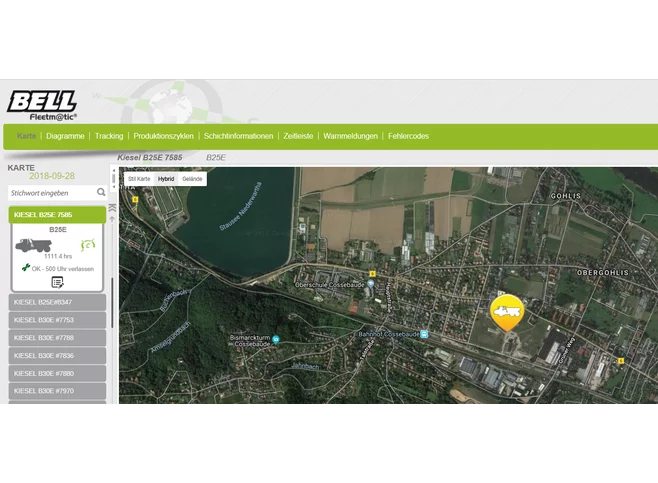This screenshot has width=658, height=483.
Task: Expand the KIESEL B30E #7788 vehicle entry
Action: coord(57,338)
